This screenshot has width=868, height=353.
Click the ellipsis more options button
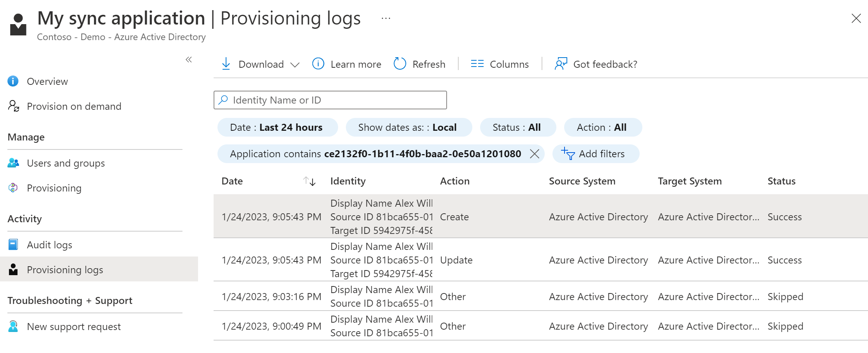pyautogui.click(x=386, y=18)
